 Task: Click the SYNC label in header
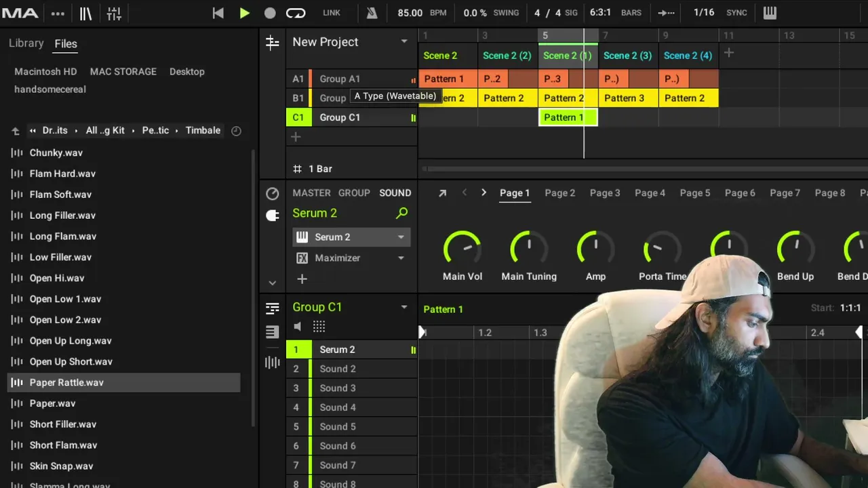[x=736, y=13]
